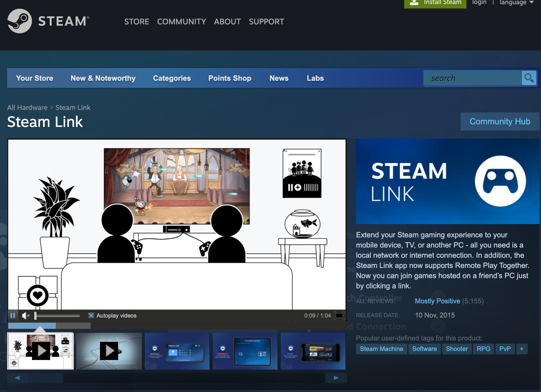Click the thumbnail strip scrollbar
This screenshot has height=392, width=541.
[x=46, y=378]
